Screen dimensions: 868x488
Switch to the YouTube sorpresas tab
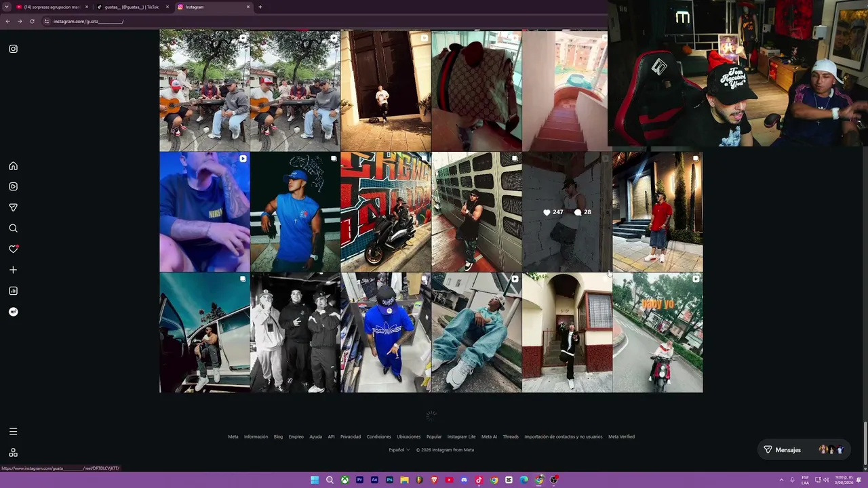point(53,7)
